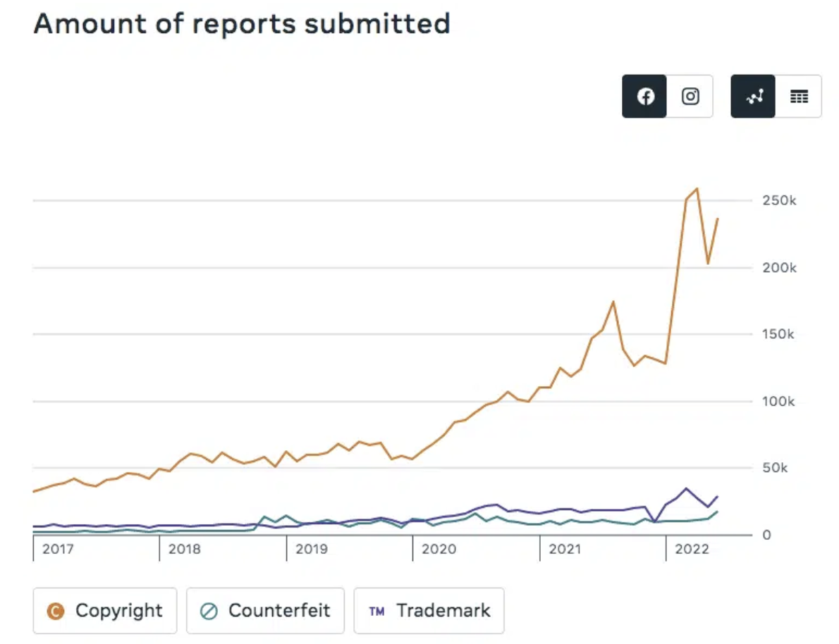Click the 2020 year axis label
This screenshot has height=644, width=839.
coord(437,549)
